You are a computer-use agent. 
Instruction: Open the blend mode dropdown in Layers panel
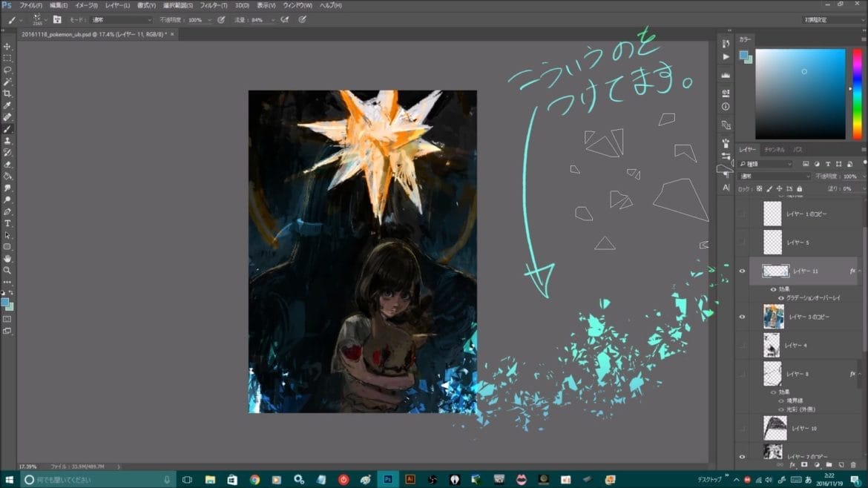tap(772, 176)
